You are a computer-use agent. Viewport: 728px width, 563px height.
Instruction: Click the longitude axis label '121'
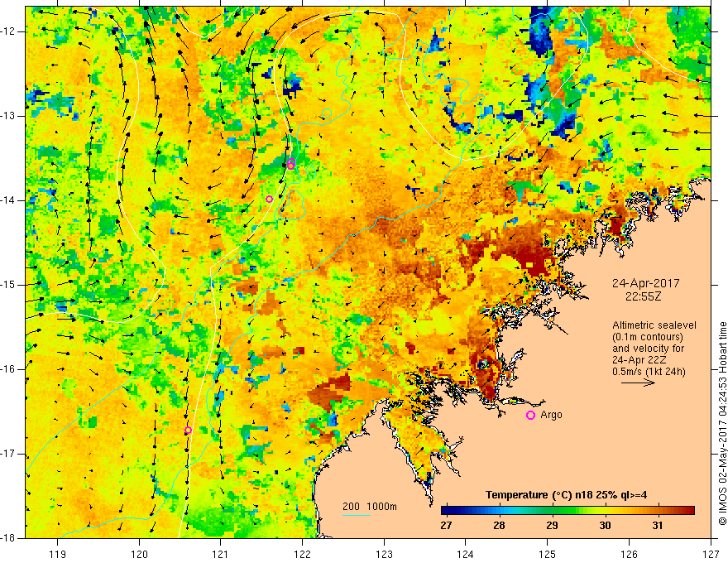[x=221, y=554]
